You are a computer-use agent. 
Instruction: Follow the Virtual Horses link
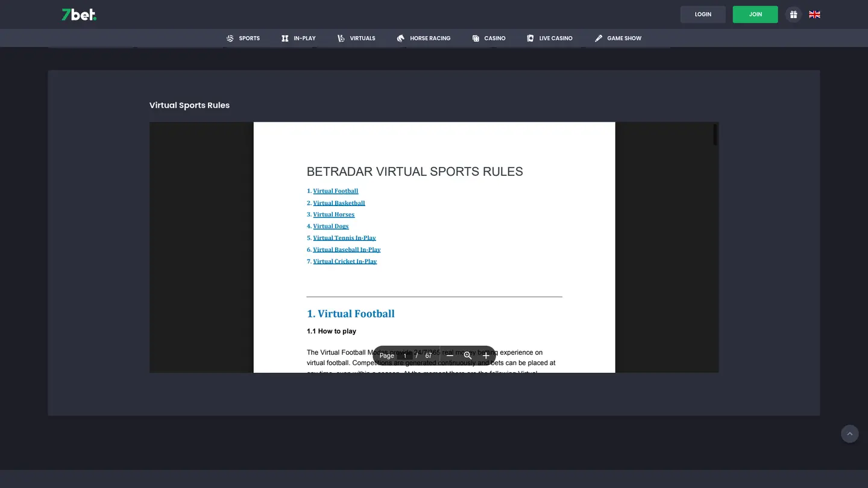[x=334, y=214]
